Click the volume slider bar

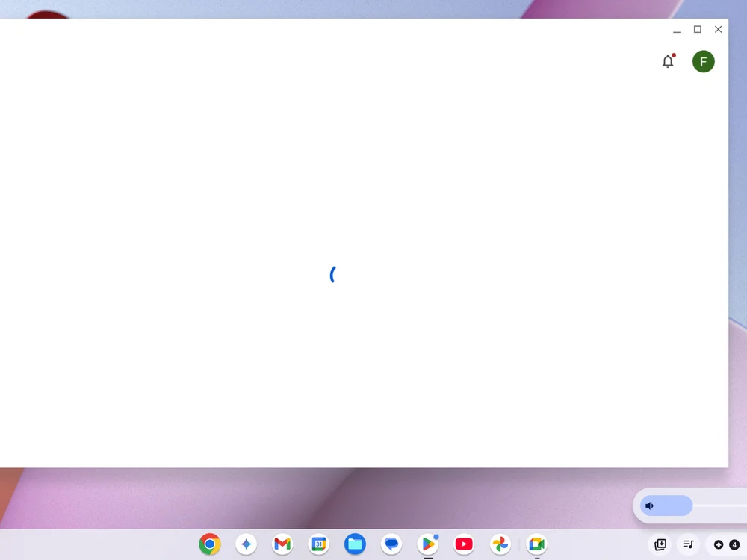tap(693, 505)
